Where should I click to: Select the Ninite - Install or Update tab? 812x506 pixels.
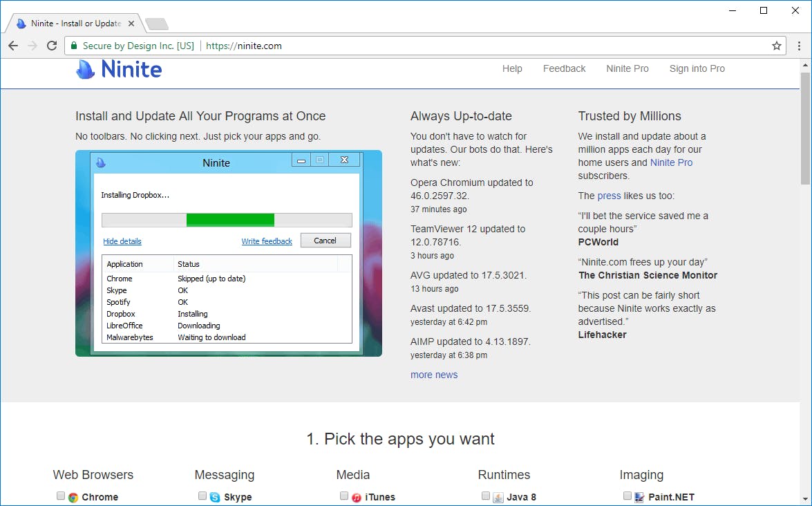coord(74,24)
